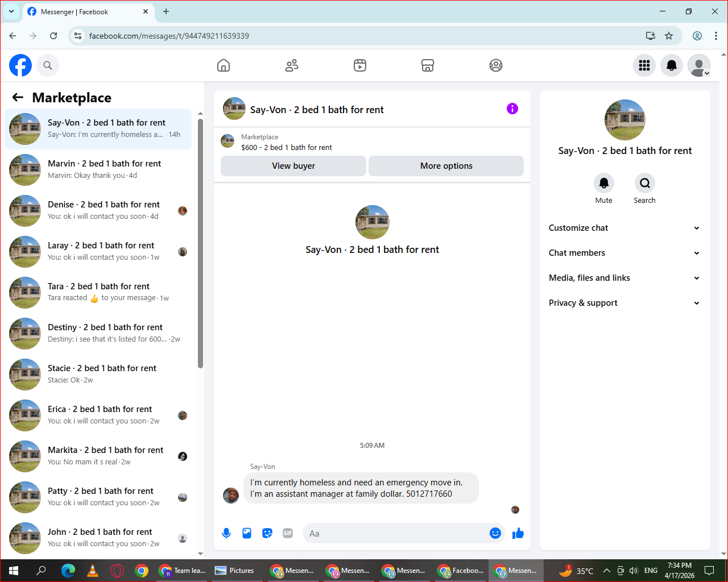
Task: Open Patty conversation in list
Action: pos(98,497)
